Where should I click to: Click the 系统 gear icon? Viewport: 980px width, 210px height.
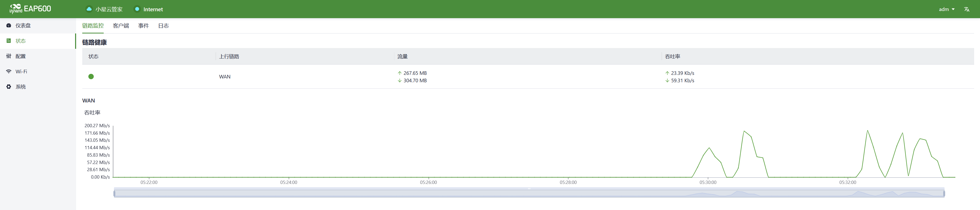(x=9, y=87)
